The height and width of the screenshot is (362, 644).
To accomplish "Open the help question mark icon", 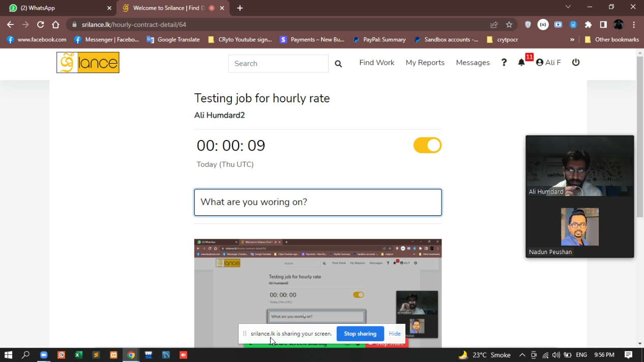I will [x=504, y=63].
